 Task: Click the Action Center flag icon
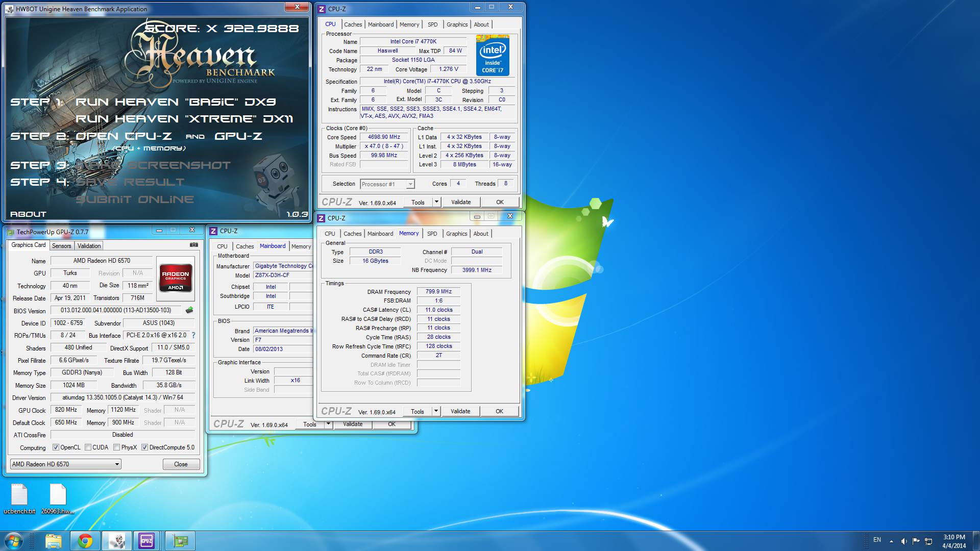pos(916,541)
